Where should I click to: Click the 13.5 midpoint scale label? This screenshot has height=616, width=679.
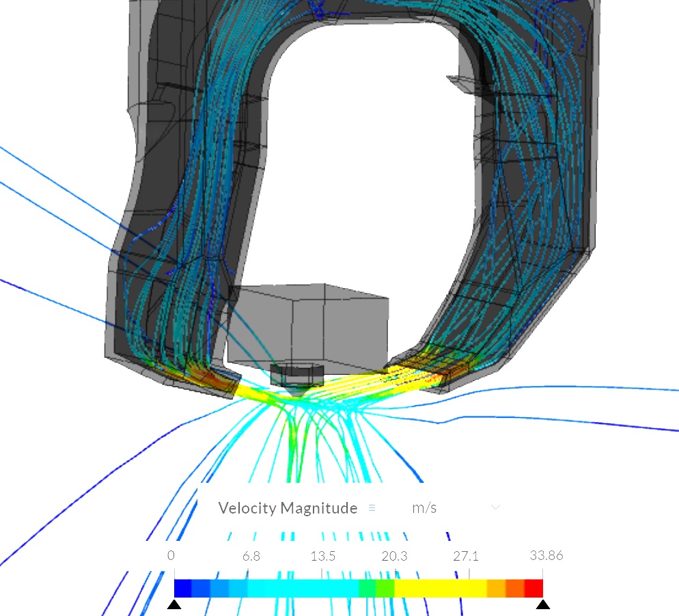[324, 556]
